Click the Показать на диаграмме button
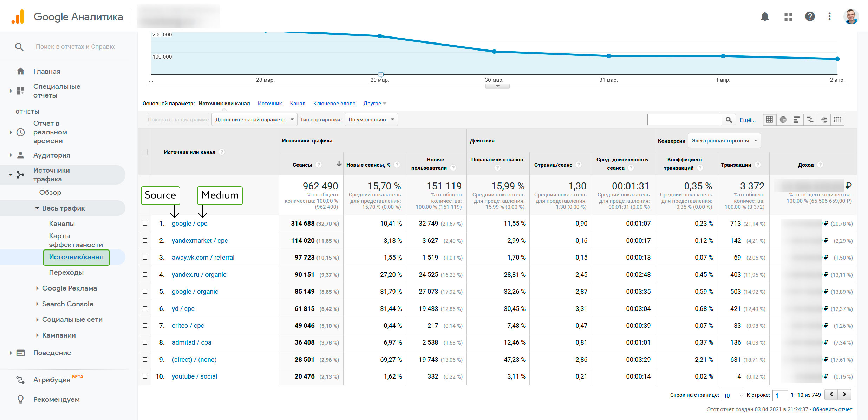Screen dimensions: 868x420 [178, 120]
